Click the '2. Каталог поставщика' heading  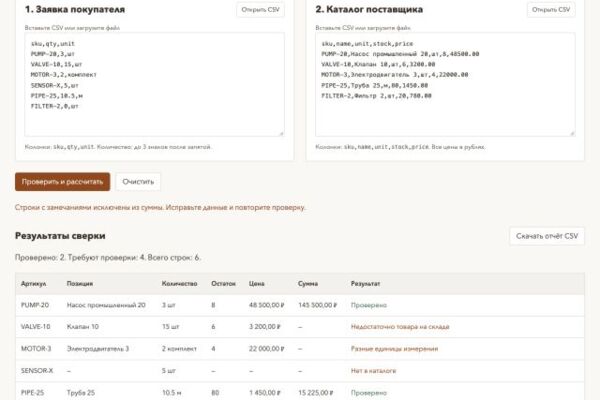point(369,10)
